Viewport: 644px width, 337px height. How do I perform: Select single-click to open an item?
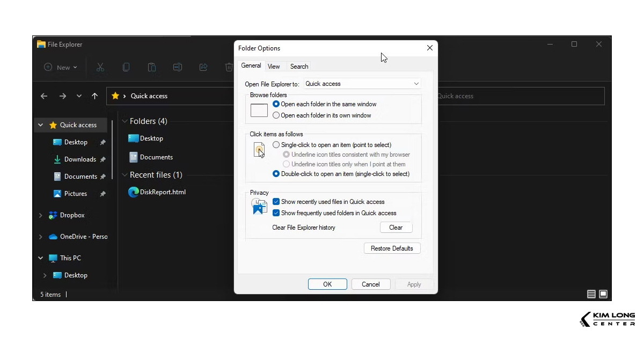[x=276, y=144]
